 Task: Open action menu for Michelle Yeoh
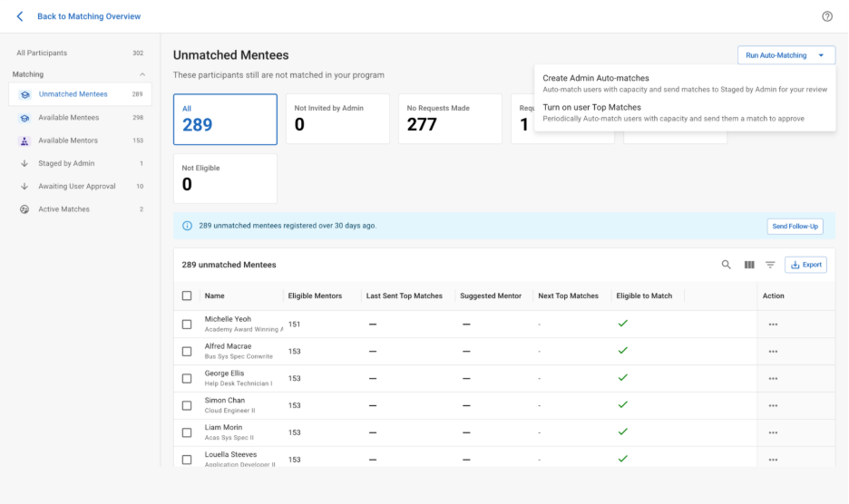(773, 325)
